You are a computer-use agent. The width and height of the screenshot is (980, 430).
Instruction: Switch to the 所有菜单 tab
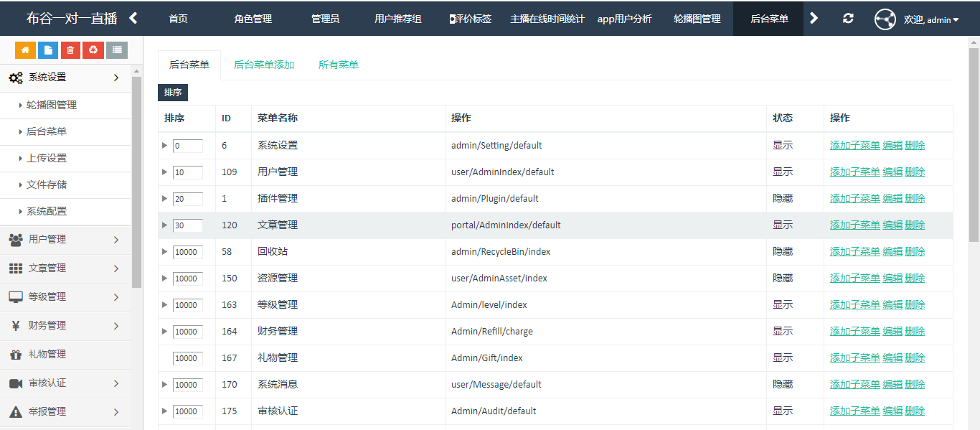click(339, 65)
